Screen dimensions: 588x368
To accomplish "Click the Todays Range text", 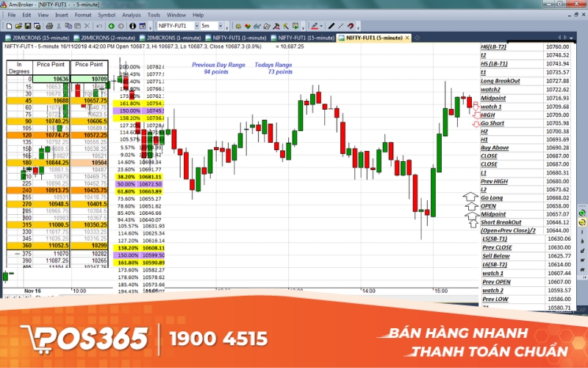I will [x=273, y=65].
